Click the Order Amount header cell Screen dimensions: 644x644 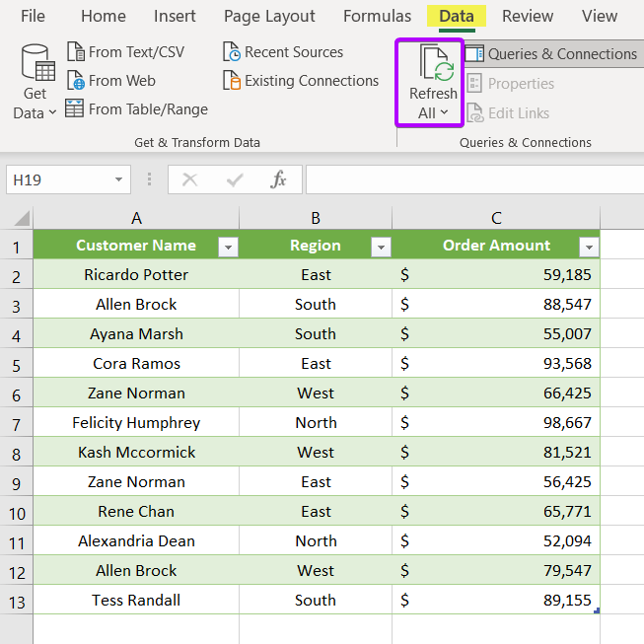tap(496, 245)
